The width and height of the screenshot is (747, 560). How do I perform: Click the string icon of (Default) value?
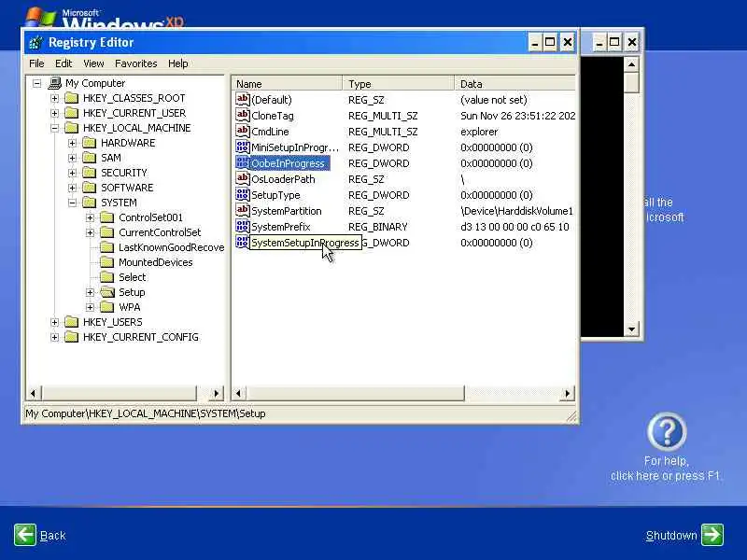coord(243,99)
